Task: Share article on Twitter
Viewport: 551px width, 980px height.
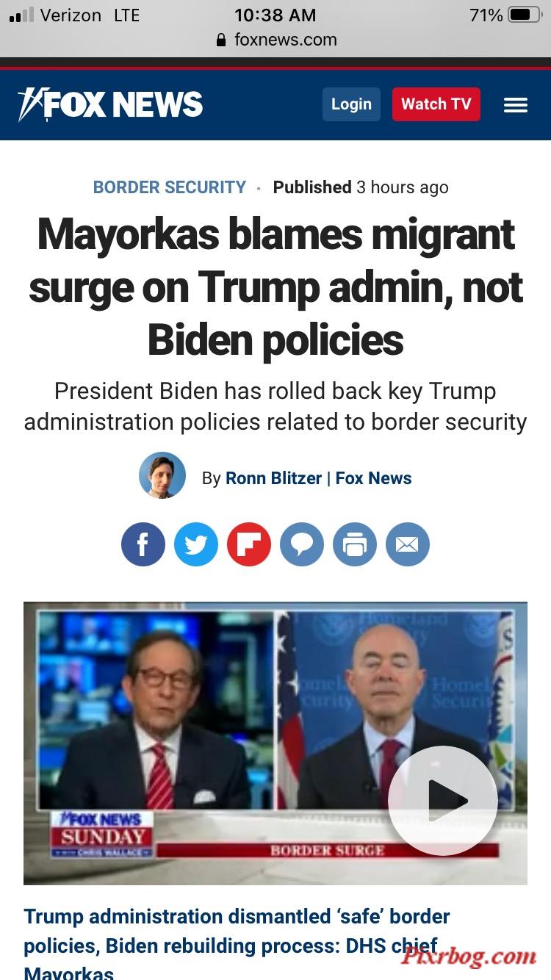Action: coord(196,544)
